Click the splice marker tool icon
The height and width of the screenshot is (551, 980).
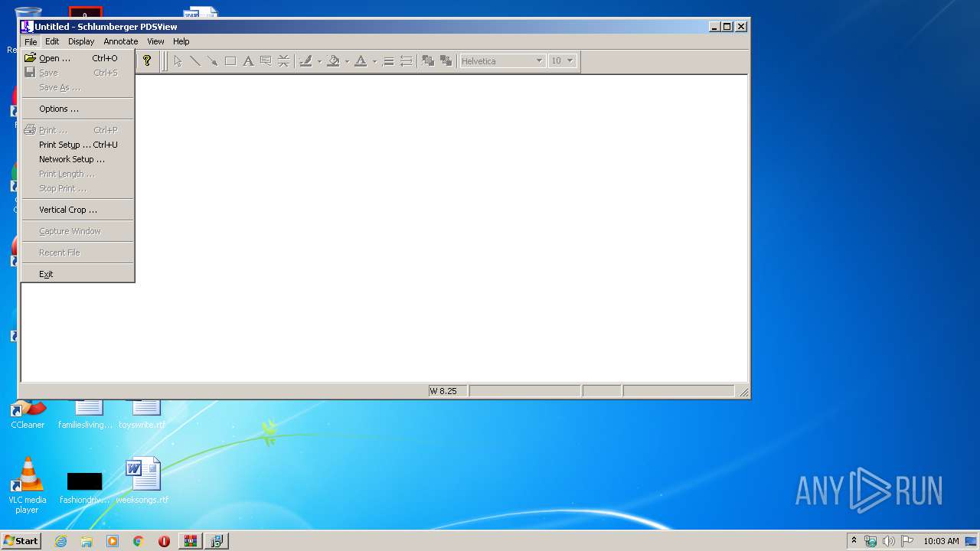pos(283,60)
